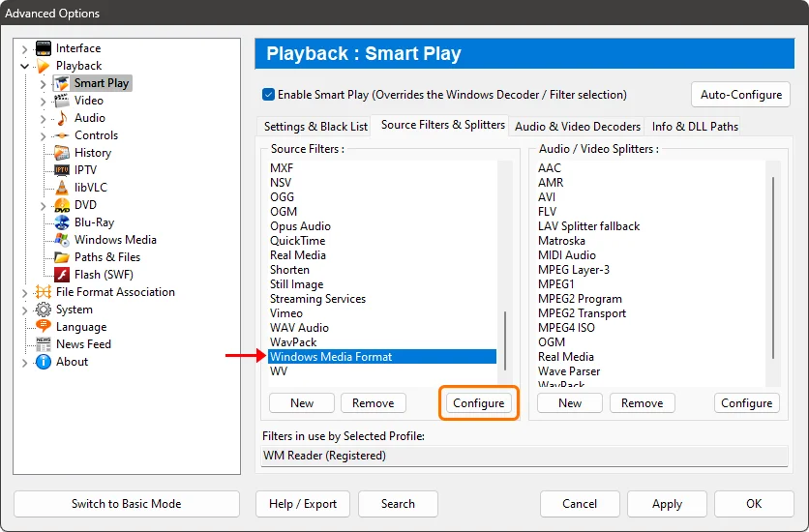The image size is (809, 532).
Task: Expand the File Format Association node
Action: [25, 292]
